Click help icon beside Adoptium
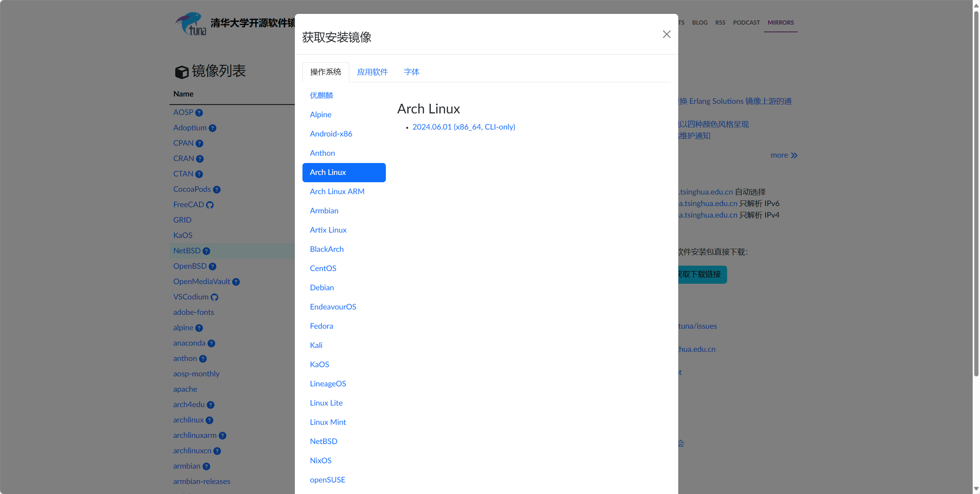Screen dimensions: 980x494 (213, 128)
